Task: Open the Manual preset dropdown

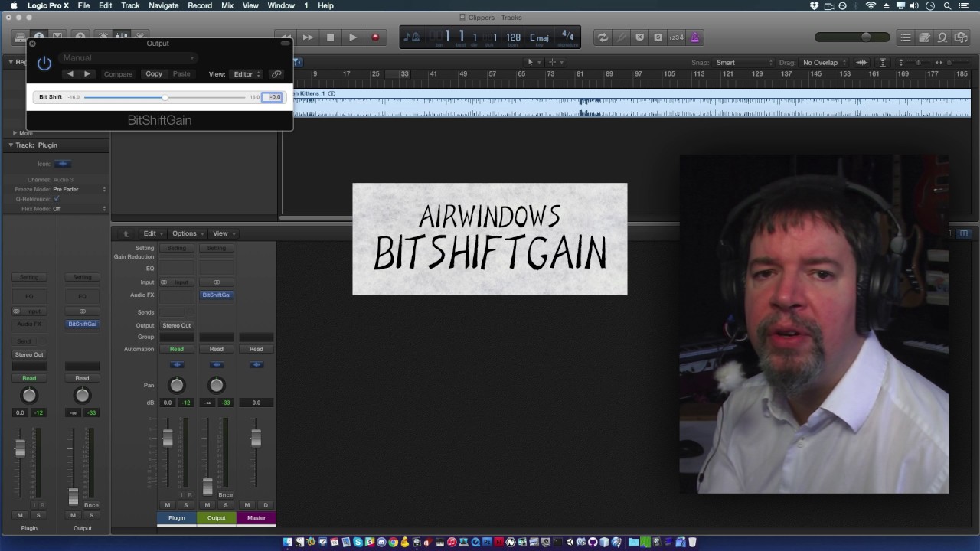Action: pos(127,58)
